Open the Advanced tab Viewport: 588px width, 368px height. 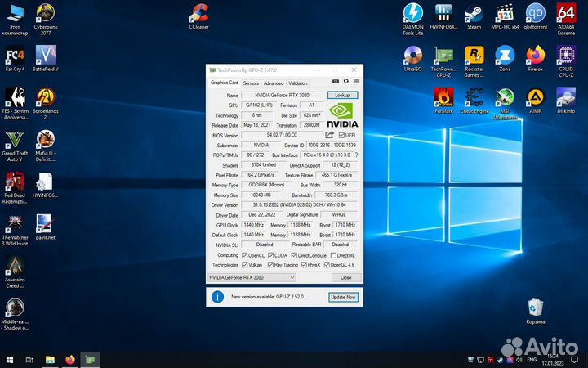(x=274, y=83)
